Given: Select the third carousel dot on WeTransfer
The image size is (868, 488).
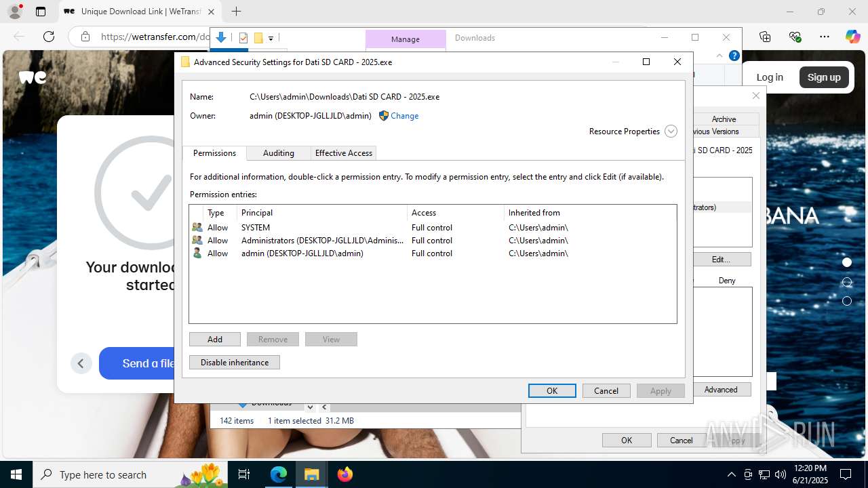Looking at the screenshot, I should click(846, 301).
